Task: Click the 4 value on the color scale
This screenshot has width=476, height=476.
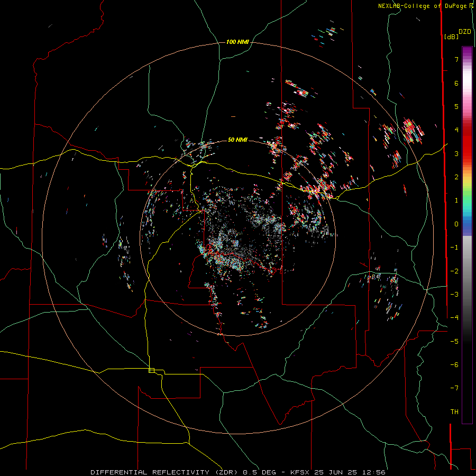Action: (x=456, y=130)
